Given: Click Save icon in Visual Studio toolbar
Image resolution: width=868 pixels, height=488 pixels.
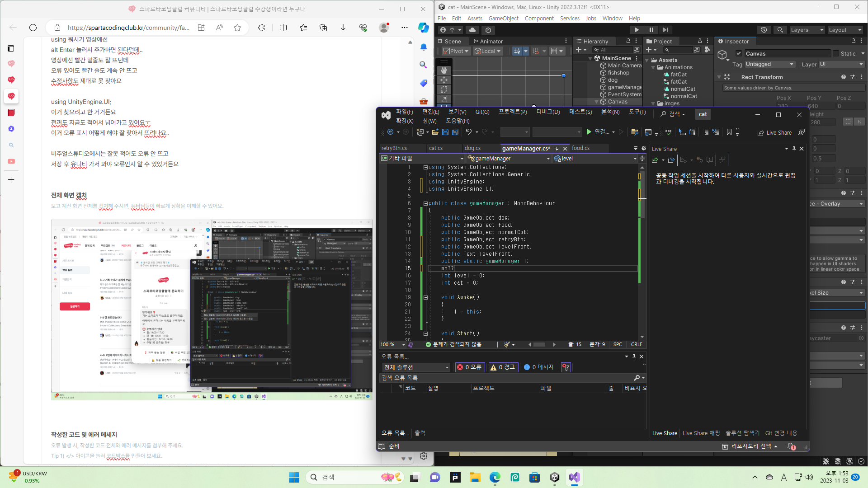Looking at the screenshot, I should click(445, 132).
